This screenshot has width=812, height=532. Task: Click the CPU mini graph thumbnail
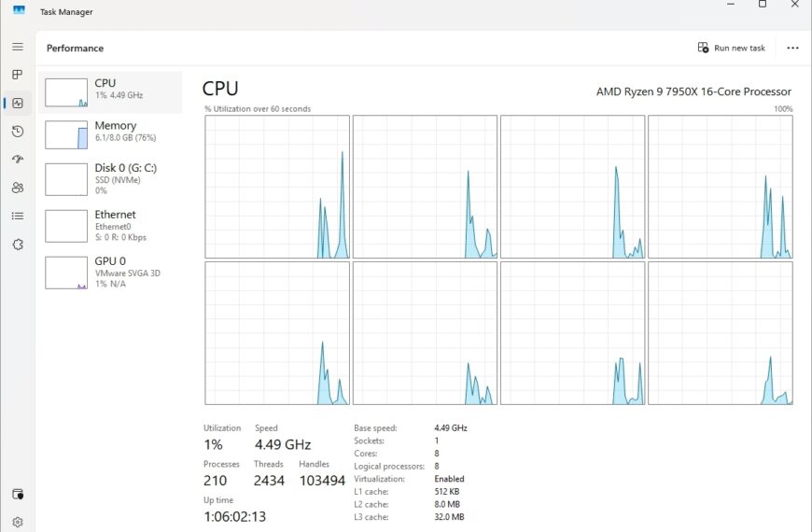pyautogui.click(x=66, y=92)
